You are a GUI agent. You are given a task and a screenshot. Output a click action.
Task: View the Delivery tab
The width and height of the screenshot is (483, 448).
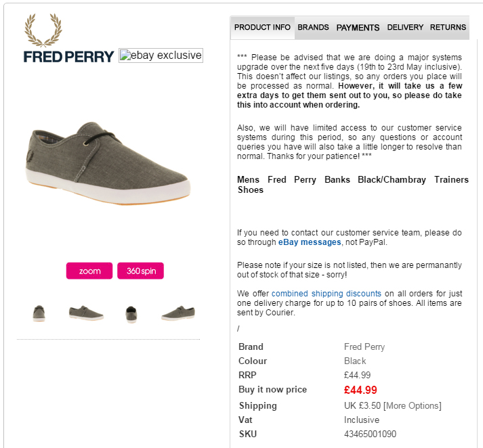pyautogui.click(x=405, y=28)
